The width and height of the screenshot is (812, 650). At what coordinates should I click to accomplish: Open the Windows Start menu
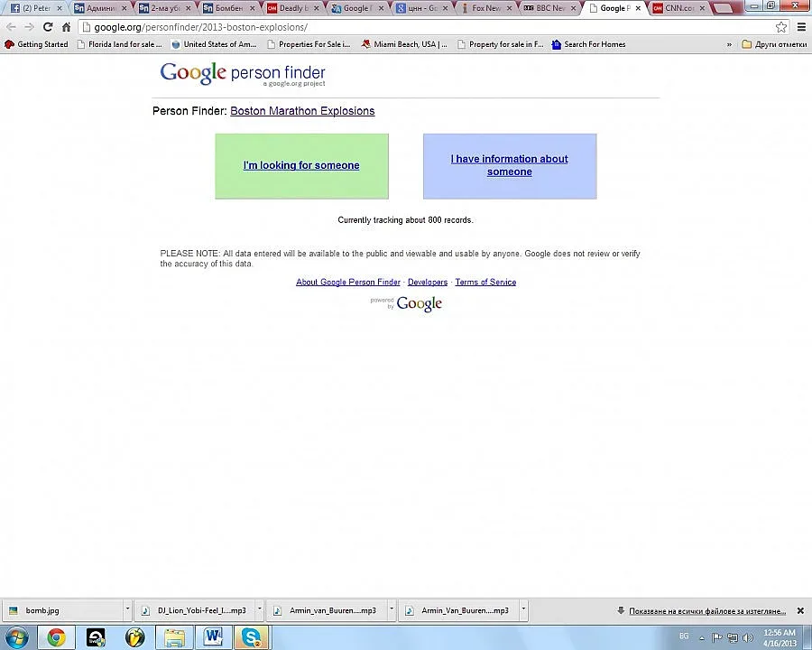pyautogui.click(x=16, y=637)
